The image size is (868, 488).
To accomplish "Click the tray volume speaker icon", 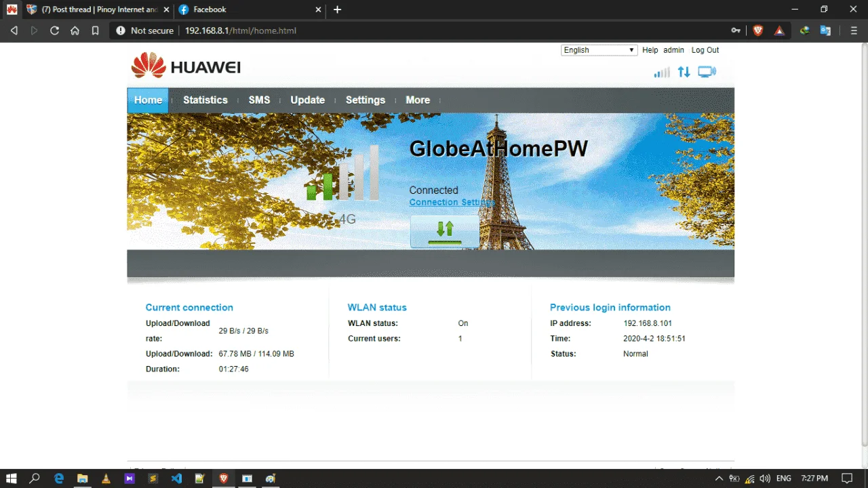I will click(766, 479).
